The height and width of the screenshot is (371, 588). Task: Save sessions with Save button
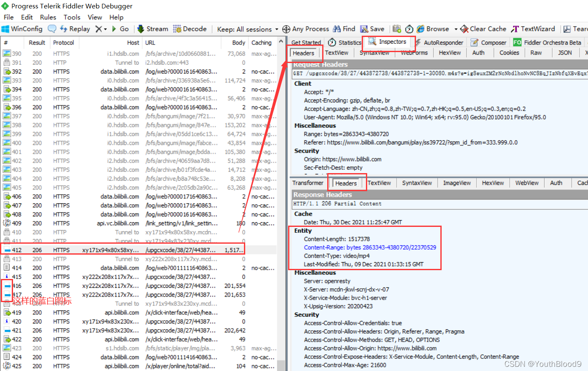372,29
